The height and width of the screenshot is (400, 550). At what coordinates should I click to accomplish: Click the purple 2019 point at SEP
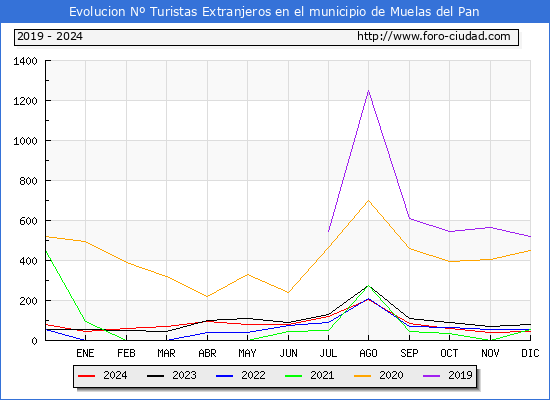[x=409, y=218]
